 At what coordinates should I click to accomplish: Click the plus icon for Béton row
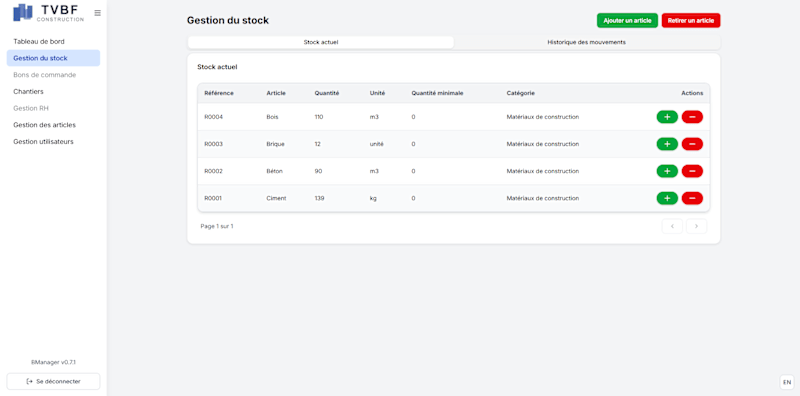coord(667,171)
